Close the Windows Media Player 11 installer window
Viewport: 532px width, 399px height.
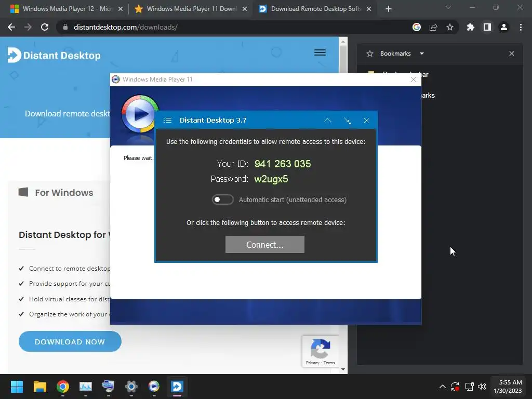click(413, 79)
